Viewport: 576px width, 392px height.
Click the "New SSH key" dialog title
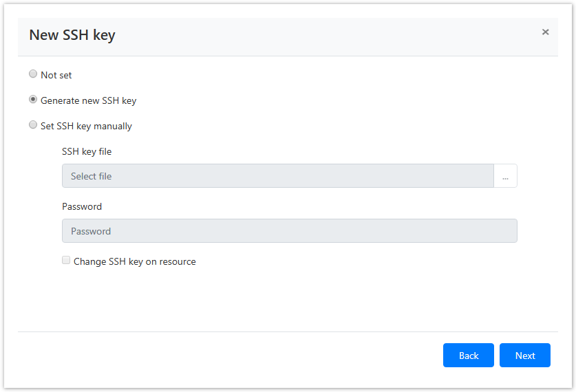72,35
